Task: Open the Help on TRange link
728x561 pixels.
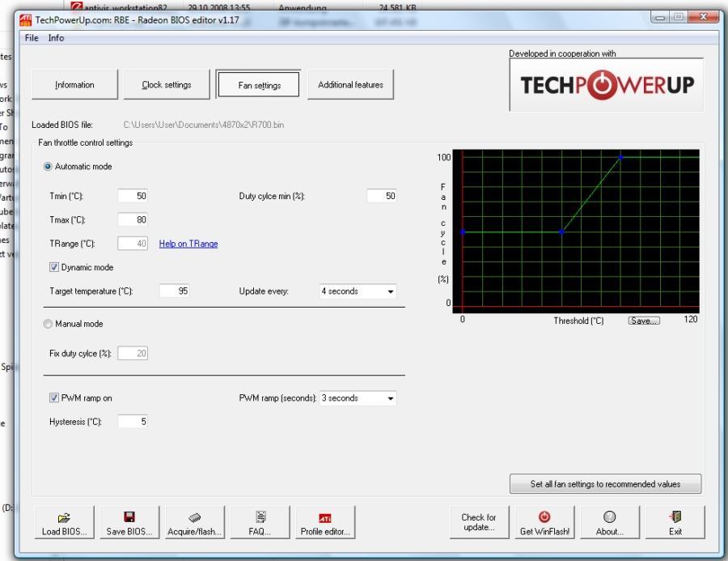Action: tap(188, 244)
